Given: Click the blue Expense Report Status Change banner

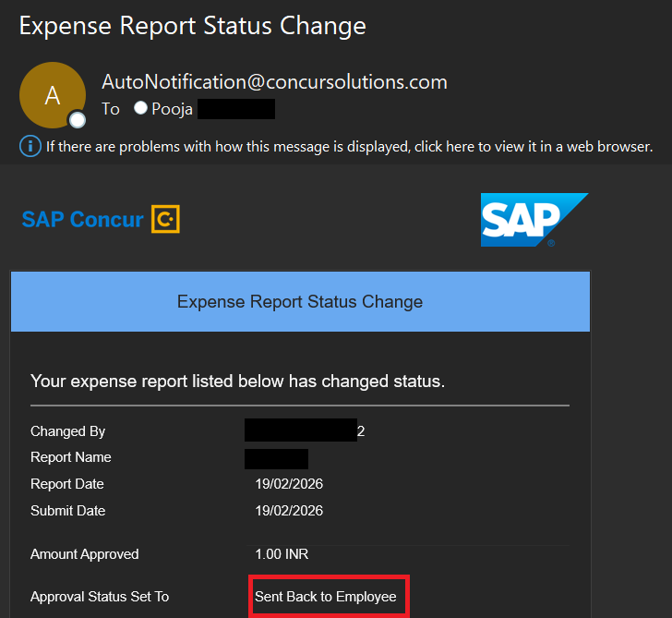Looking at the screenshot, I should (x=300, y=301).
